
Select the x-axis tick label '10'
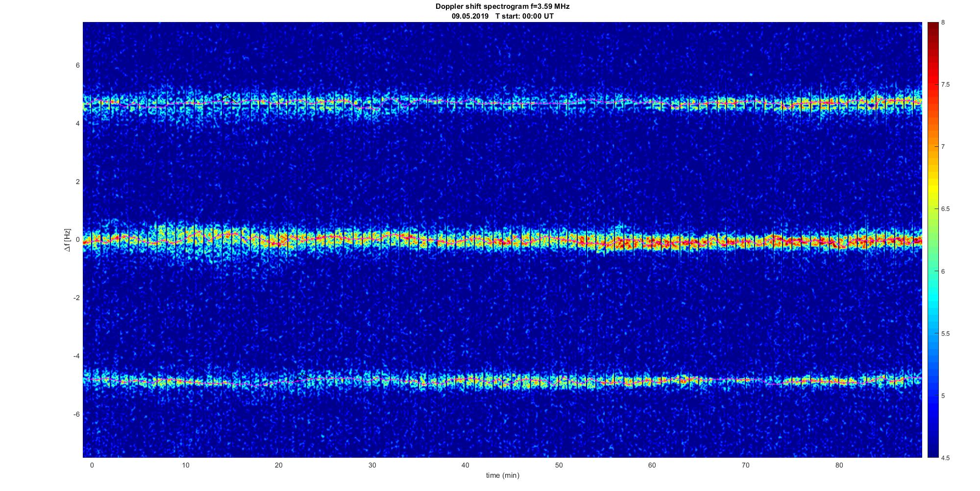(x=185, y=465)
